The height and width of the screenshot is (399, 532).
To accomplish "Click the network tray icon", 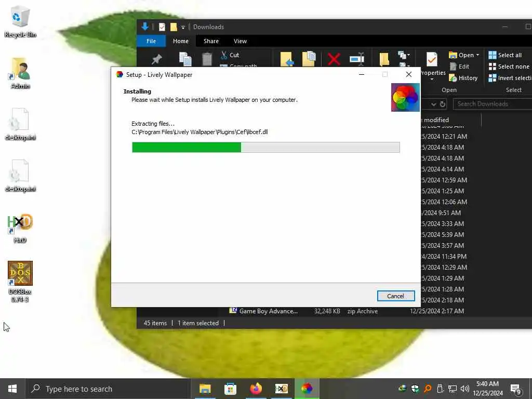I will 453,389.
